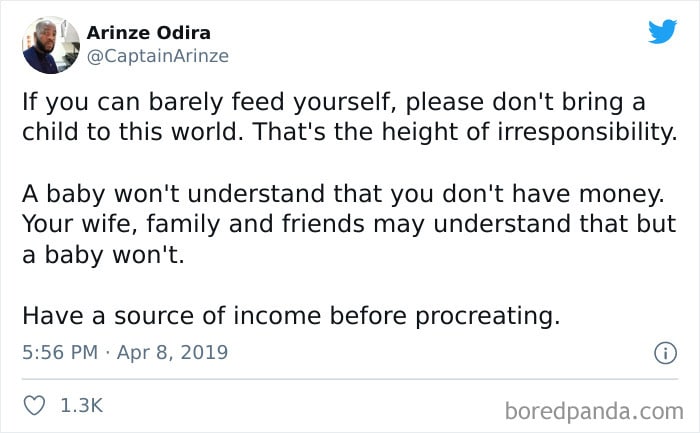
Task: Like the tweet with the heart icon
Action: 34,405
